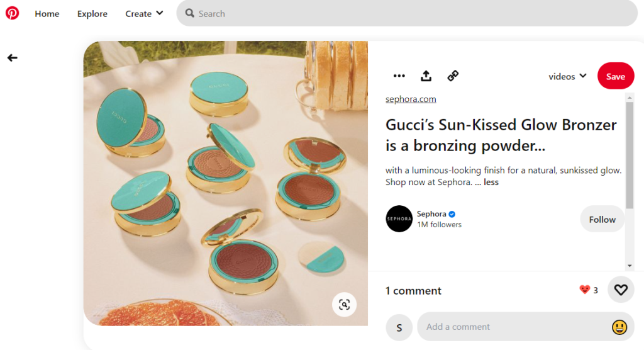
Task: Open the three-dots more options menu
Action: coord(399,76)
